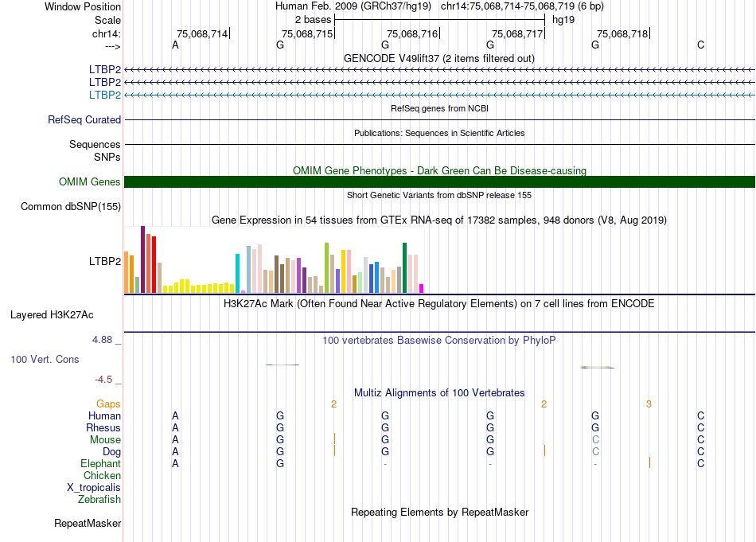Open 100 vertebrates Basewise Conservation by PhyloP title
Image resolution: width=756 pixels, height=542 pixels.
point(438,341)
